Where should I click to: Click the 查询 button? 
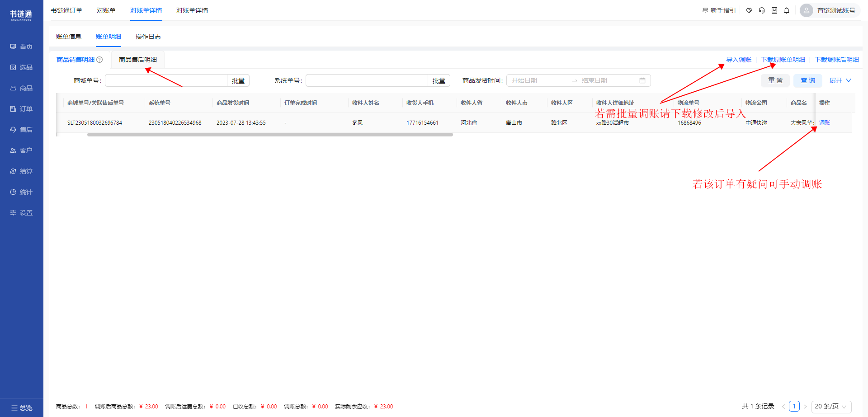click(808, 80)
